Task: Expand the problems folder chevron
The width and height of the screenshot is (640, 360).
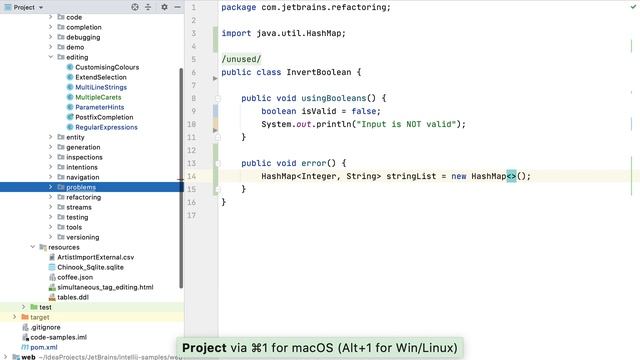Action: [x=51, y=187]
